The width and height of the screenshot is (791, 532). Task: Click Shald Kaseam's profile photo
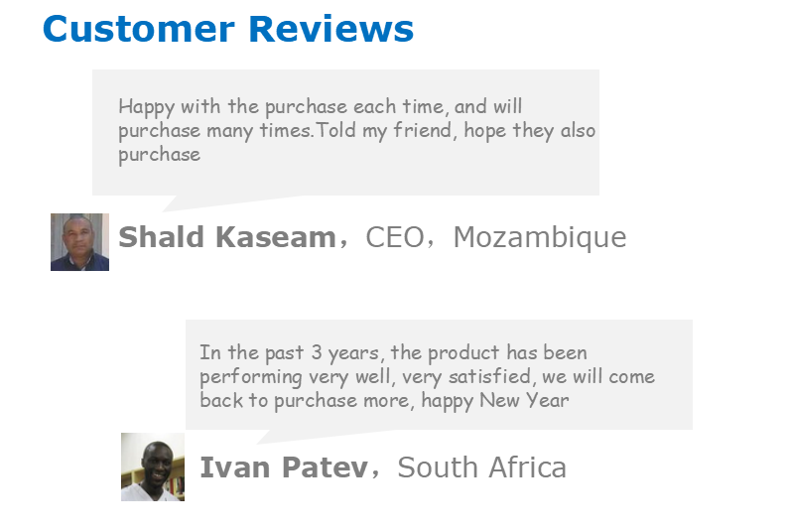pyautogui.click(x=79, y=241)
